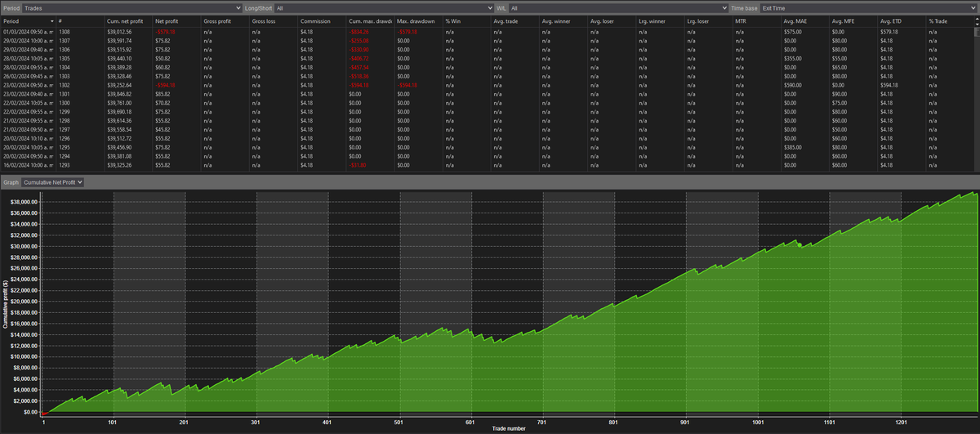Open the Graph type dropdown Cumulative Net Profit

pos(53,182)
